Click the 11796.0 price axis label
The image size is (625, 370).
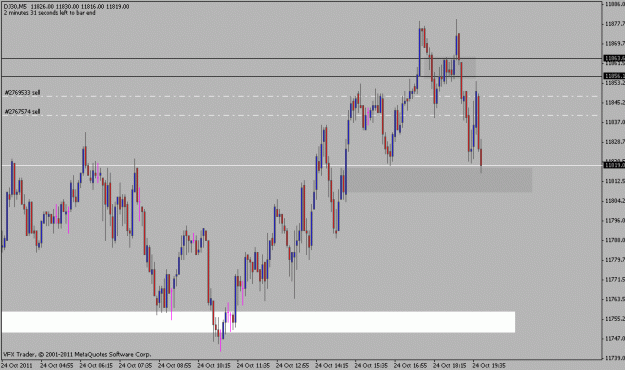[615, 220]
